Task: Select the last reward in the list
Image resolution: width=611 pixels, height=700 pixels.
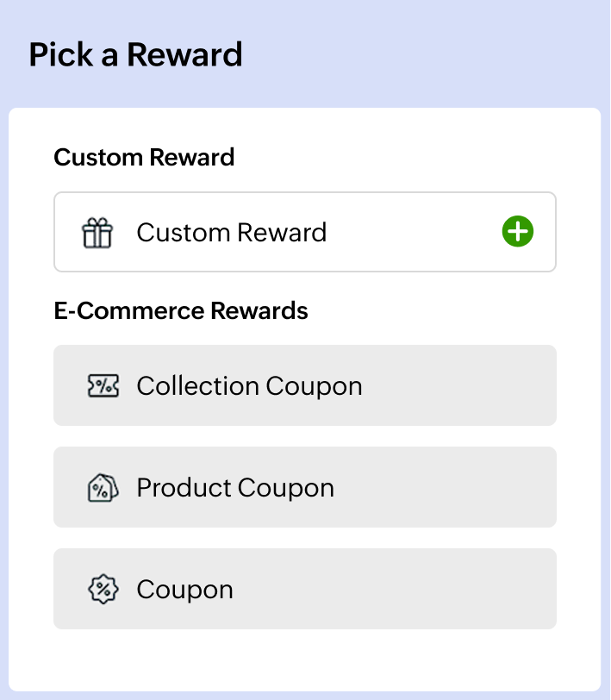Action: (x=305, y=588)
